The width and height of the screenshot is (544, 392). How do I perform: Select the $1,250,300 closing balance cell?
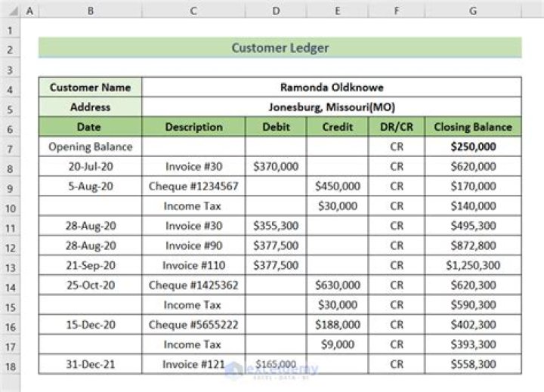(x=472, y=265)
